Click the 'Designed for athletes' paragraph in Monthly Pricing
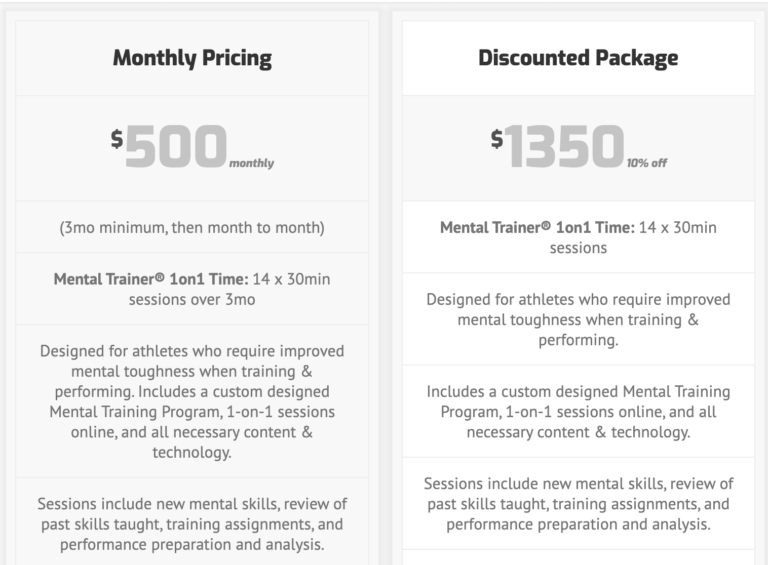 (x=192, y=401)
